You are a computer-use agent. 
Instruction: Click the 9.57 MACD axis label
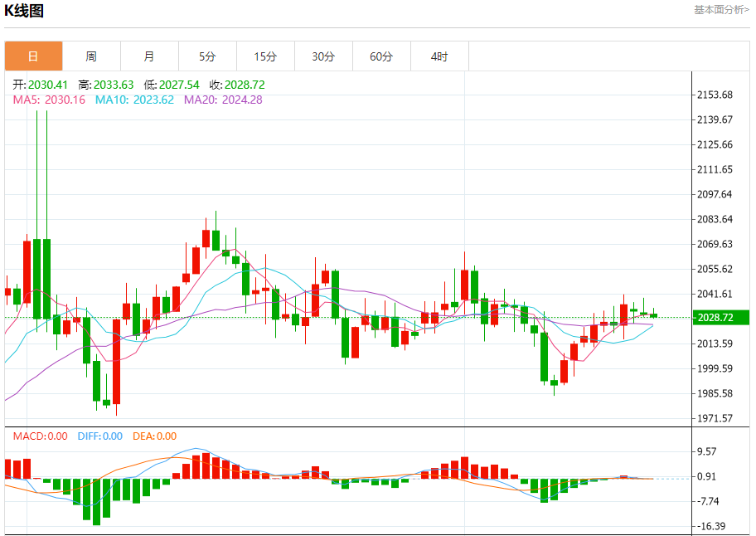click(707, 451)
